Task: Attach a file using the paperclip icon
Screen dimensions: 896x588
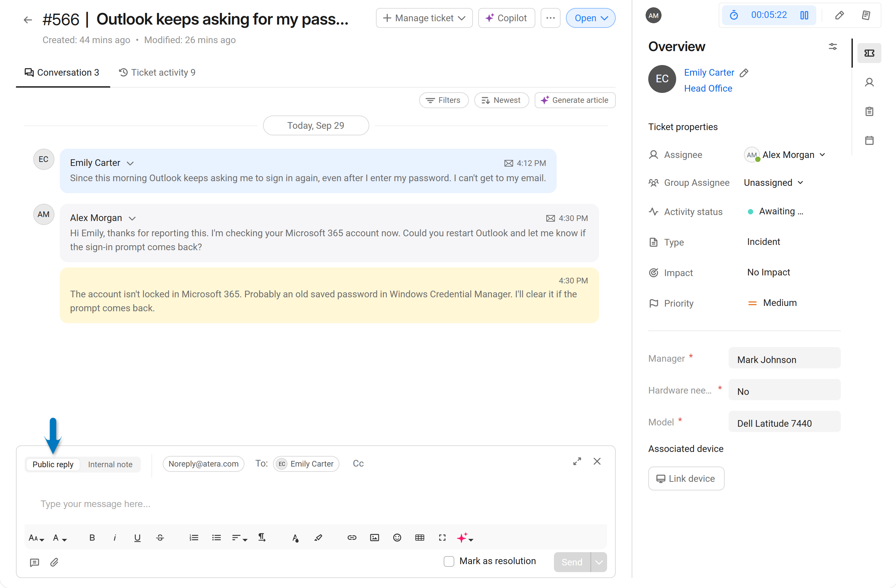Action: [x=54, y=562]
